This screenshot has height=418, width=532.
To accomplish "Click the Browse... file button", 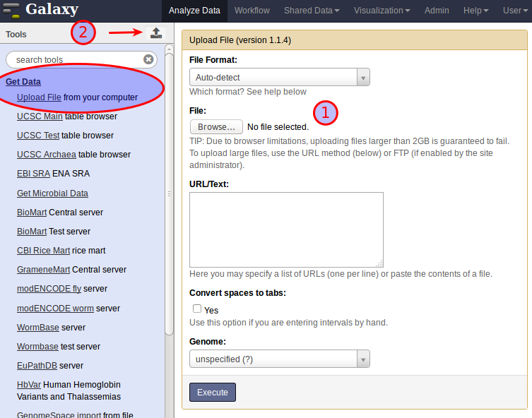I will pos(216,127).
